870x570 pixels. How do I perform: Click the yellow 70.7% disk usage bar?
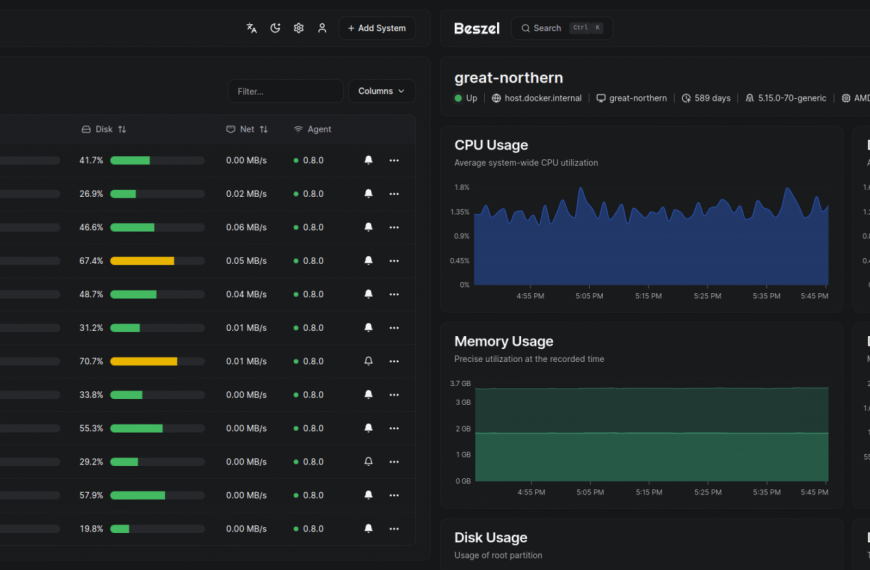coord(158,361)
